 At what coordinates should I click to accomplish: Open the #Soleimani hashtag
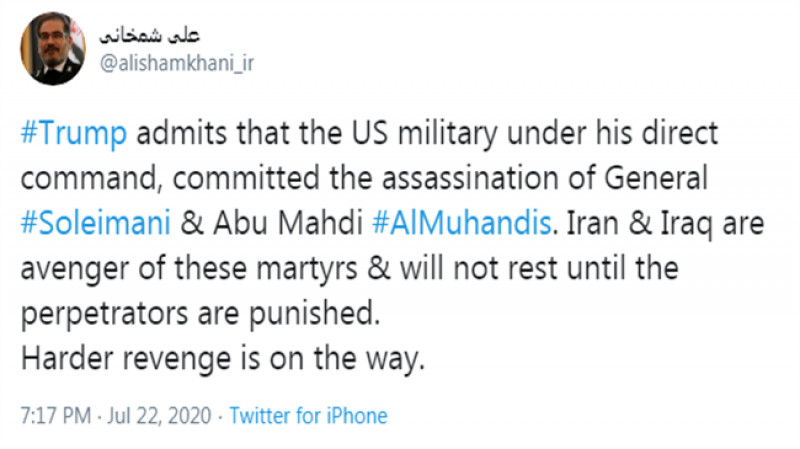pyautogui.click(x=95, y=223)
